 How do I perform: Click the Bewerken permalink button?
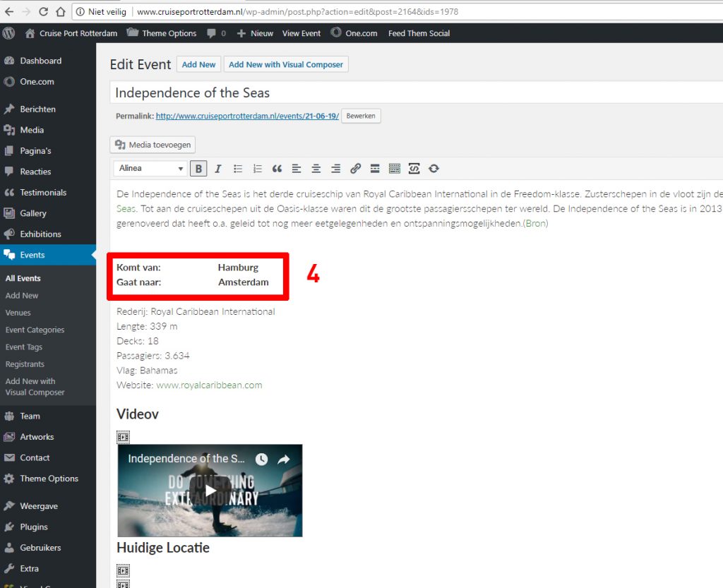coord(361,116)
